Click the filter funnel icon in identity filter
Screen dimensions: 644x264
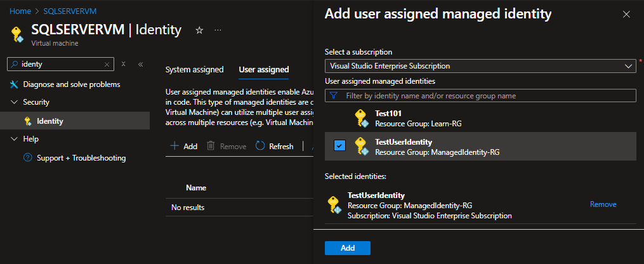[334, 96]
